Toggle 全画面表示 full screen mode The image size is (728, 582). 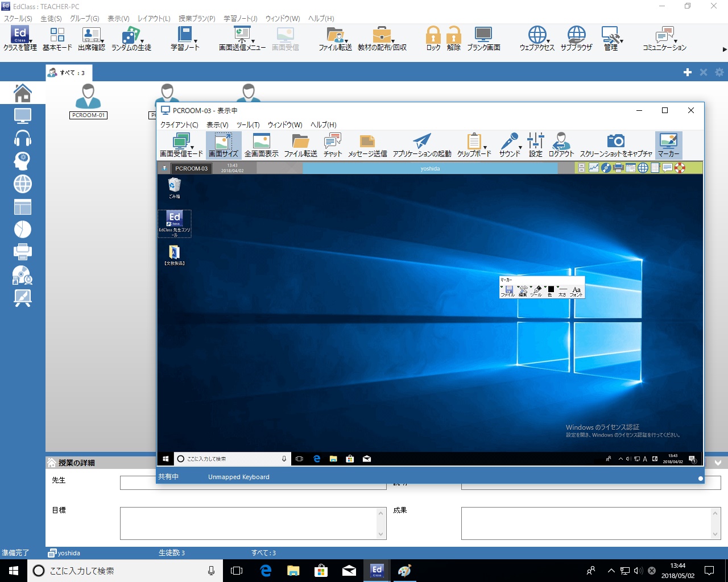coord(261,145)
